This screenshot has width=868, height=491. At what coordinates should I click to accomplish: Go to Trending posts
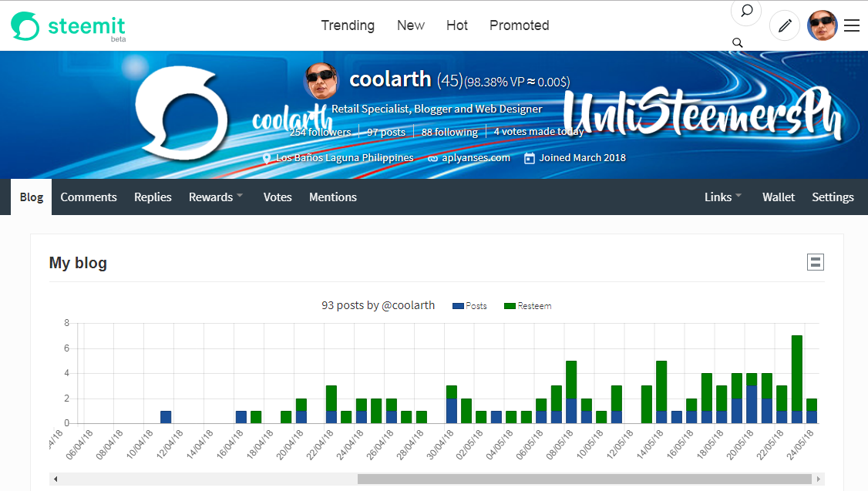point(348,25)
